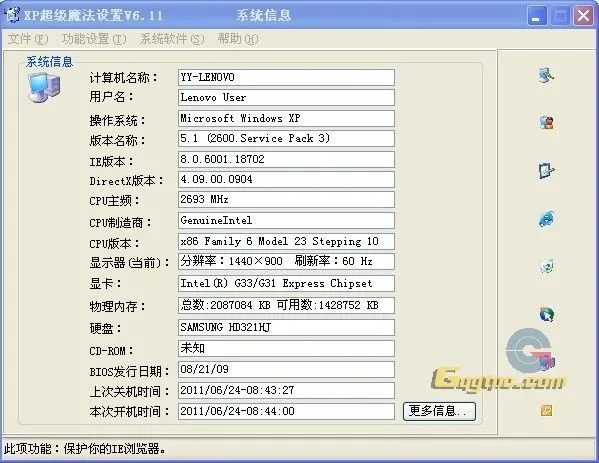Click the CD-ROM: label
Image resolution: width=599 pixels, height=463 pixels.
click(111, 351)
